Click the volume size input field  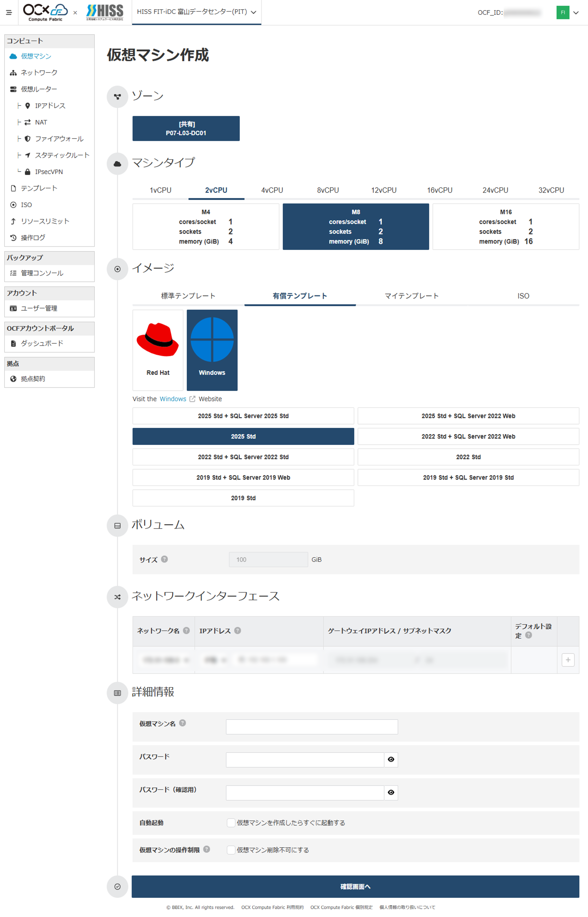(268, 560)
